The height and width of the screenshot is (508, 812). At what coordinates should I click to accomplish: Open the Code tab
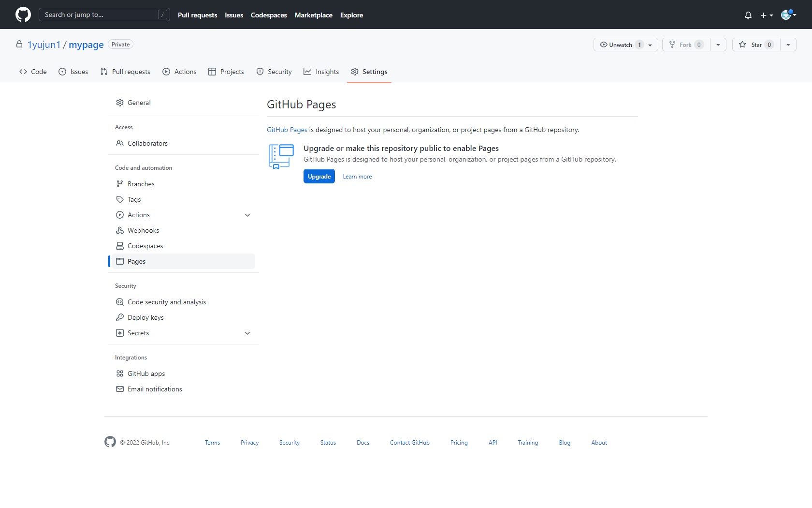[x=33, y=72]
